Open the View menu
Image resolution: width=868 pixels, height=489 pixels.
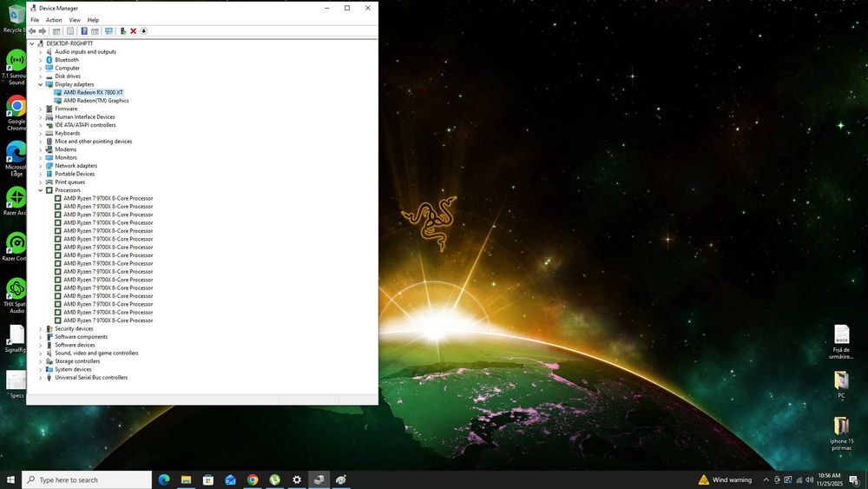[75, 20]
